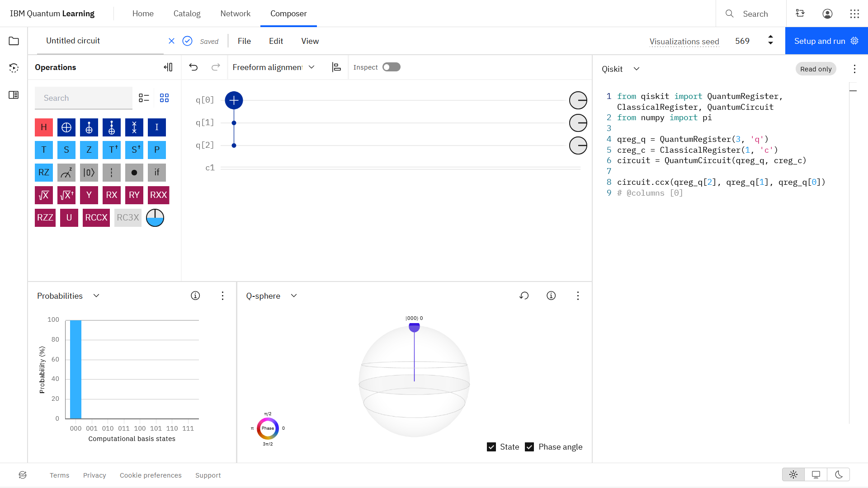The image size is (868, 488).
Task: Open the Freeform alignment dropdown
Action: pos(274,67)
